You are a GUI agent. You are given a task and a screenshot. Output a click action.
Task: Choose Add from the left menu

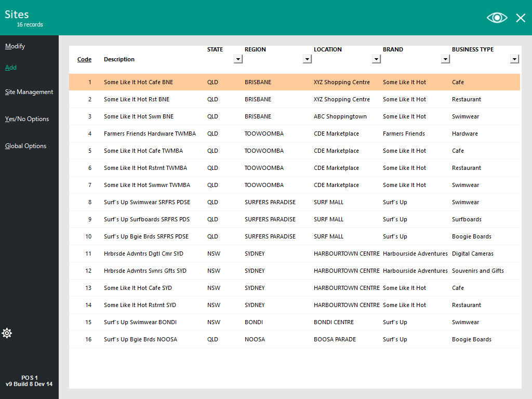[11, 68]
